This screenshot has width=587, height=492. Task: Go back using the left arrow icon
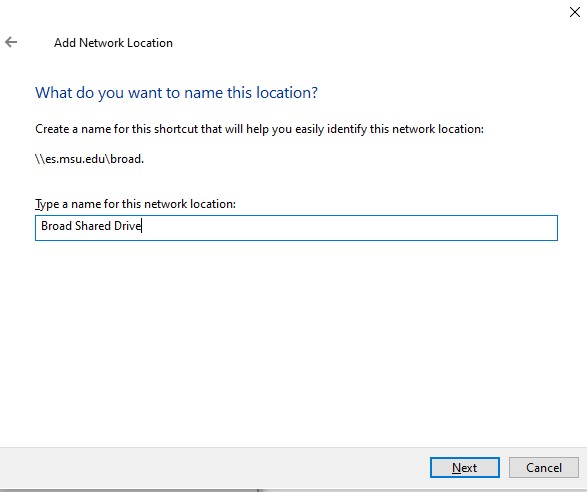click(x=11, y=42)
